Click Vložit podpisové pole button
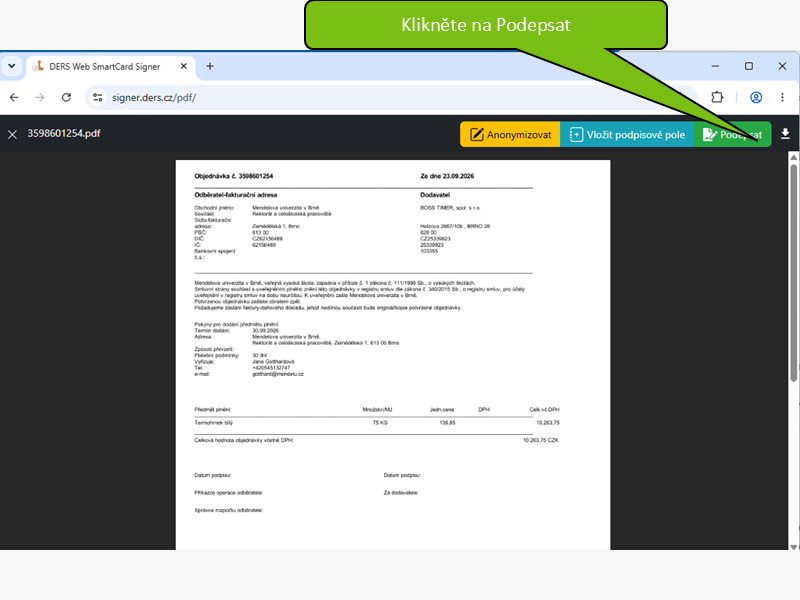The image size is (800, 600). pos(627,135)
